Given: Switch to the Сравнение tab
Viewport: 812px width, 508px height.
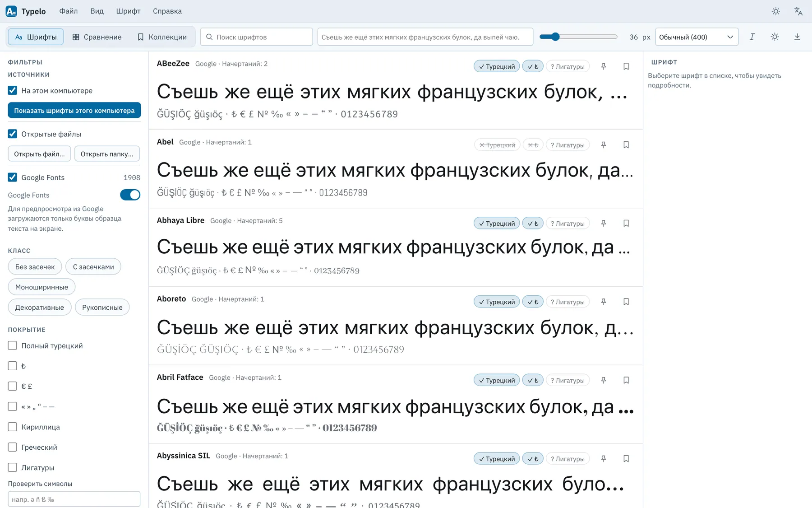Looking at the screenshot, I should point(97,37).
